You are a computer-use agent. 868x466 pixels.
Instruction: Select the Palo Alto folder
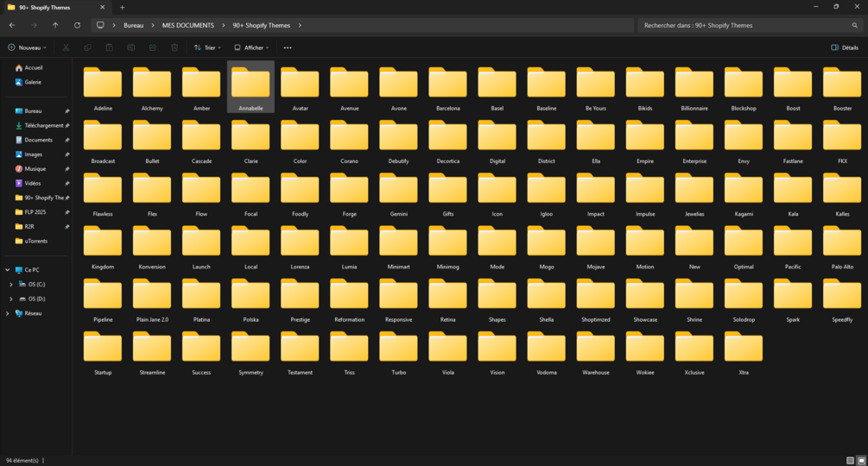pyautogui.click(x=842, y=248)
